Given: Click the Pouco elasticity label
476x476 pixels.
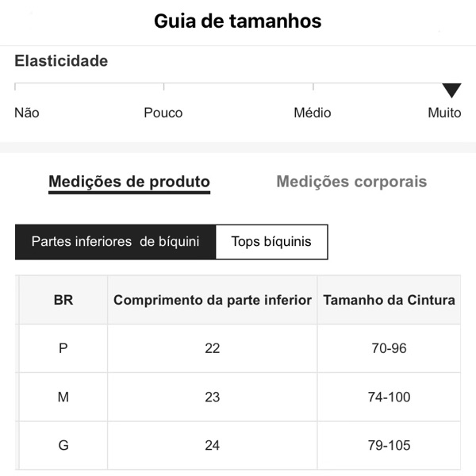Looking at the screenshot, I should 163,113.
